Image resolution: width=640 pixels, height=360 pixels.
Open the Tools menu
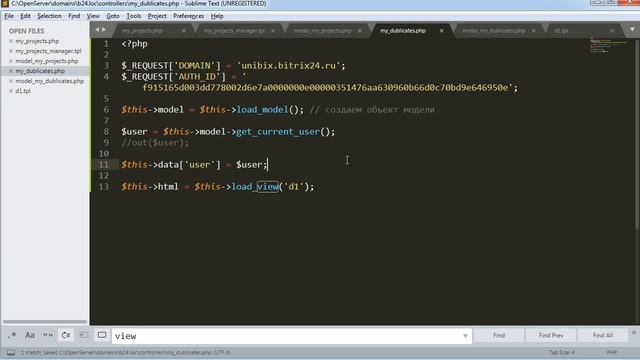coord(133,16)
